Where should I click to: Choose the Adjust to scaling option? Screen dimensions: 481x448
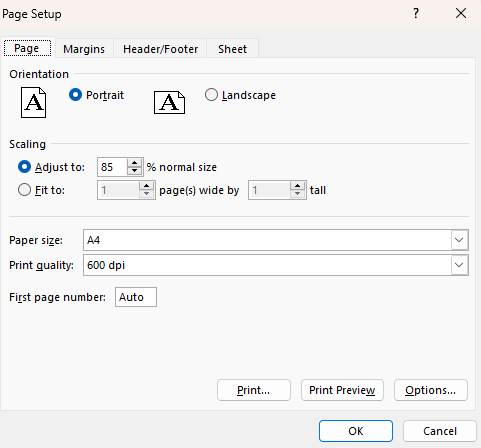coord(24,167)
